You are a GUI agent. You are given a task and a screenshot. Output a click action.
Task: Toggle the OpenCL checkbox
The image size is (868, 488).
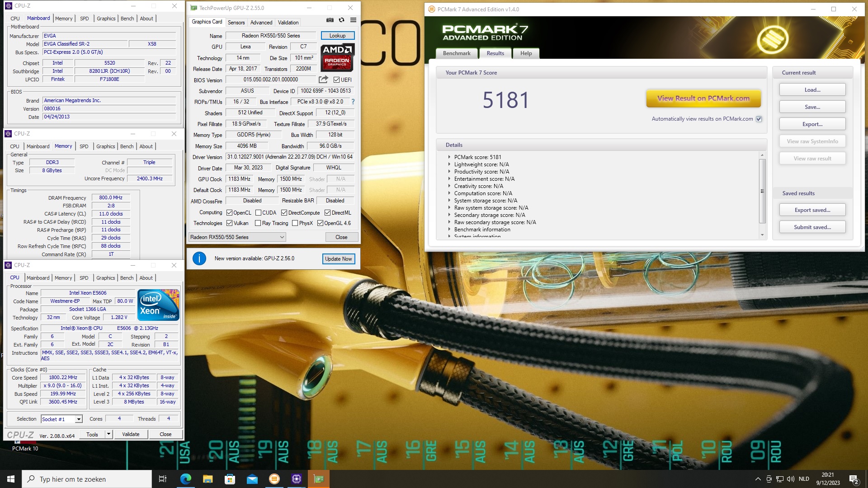(x=230, y=213)
